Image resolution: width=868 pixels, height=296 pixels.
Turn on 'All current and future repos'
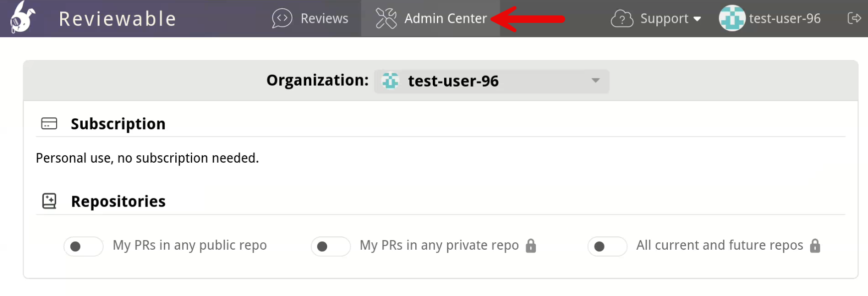point(607,246)
